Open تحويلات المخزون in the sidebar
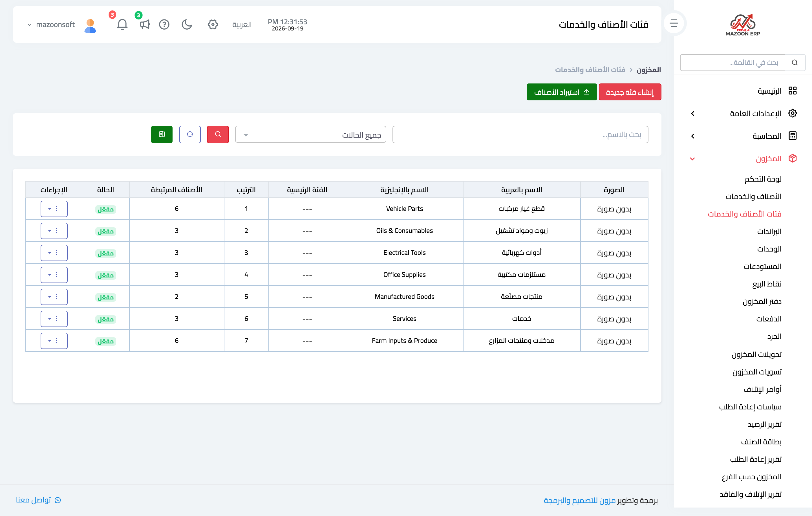 click(x=757, y=354)
